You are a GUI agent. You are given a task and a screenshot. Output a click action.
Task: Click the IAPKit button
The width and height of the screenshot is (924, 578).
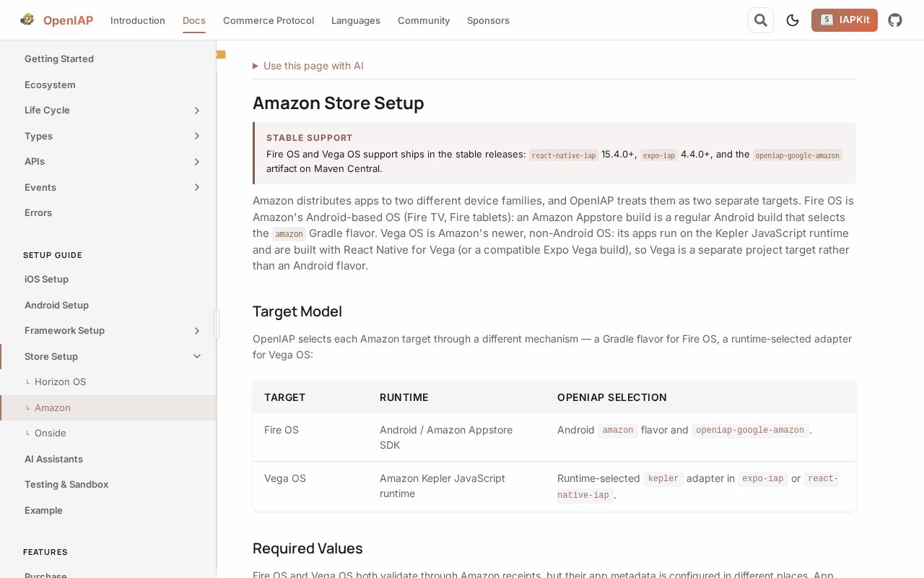tap(845, 20)
